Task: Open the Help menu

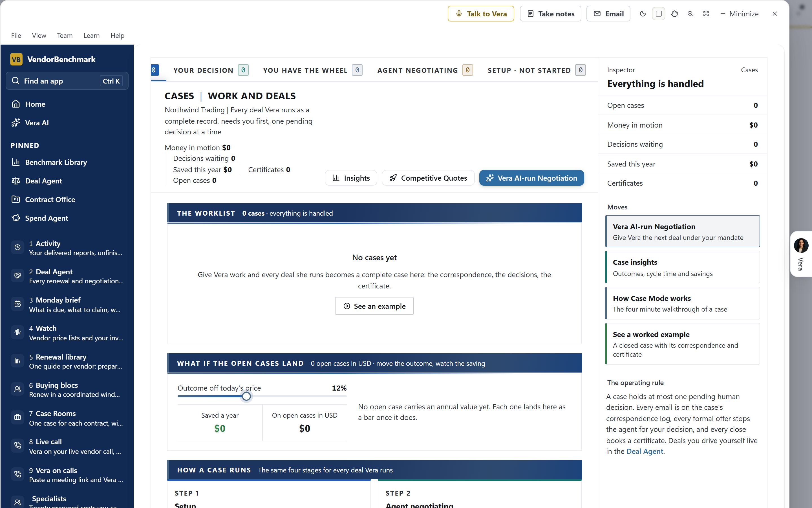Action: [118, 35]
